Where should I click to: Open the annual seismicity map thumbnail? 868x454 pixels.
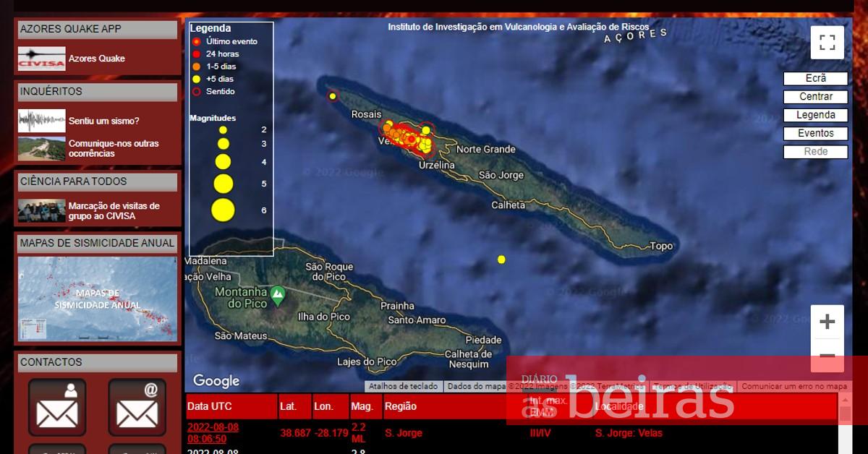pyautogui.click(x=97, y=299)
